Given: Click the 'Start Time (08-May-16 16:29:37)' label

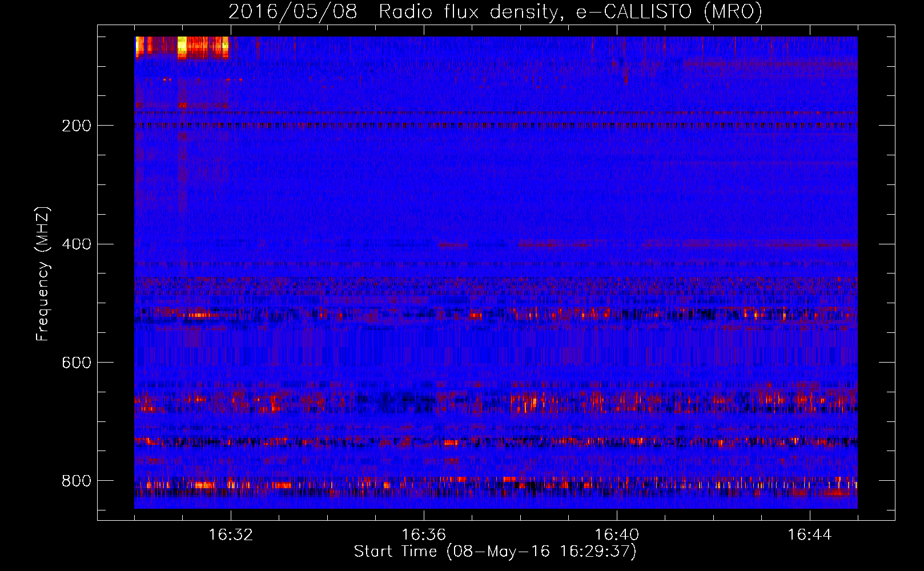Looking at the screenshot, I should 495,552.
